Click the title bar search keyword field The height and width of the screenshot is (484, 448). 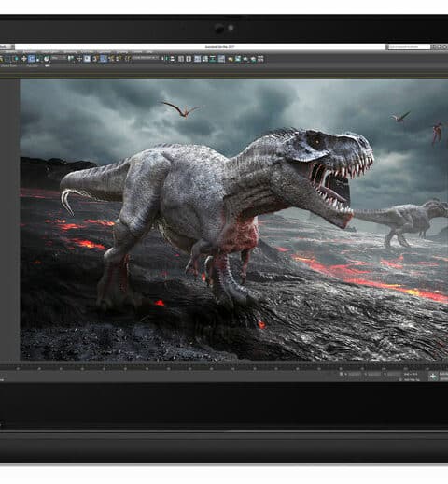[409, 47]
